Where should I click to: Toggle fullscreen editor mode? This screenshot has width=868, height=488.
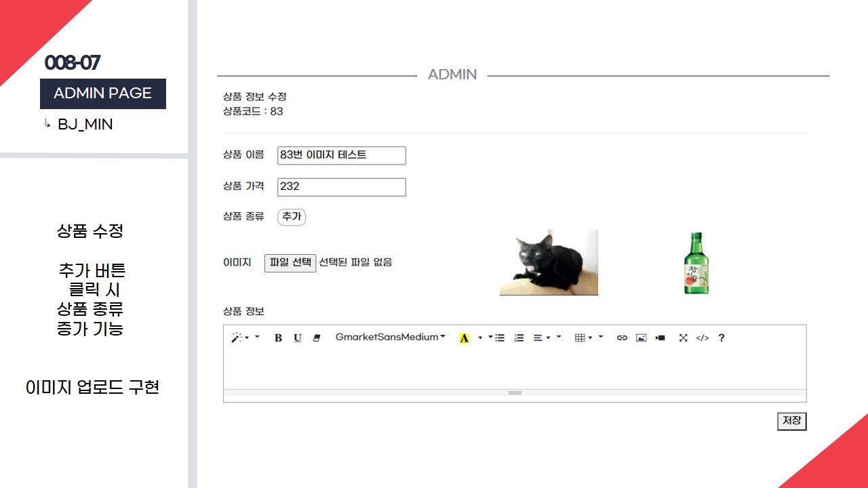(x=683, y=338)
